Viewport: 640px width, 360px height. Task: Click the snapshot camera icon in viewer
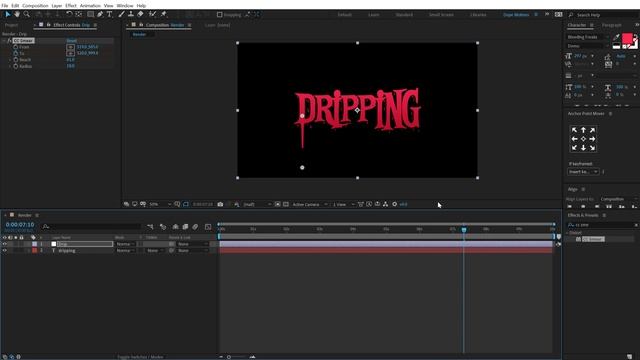click(220, 204)
